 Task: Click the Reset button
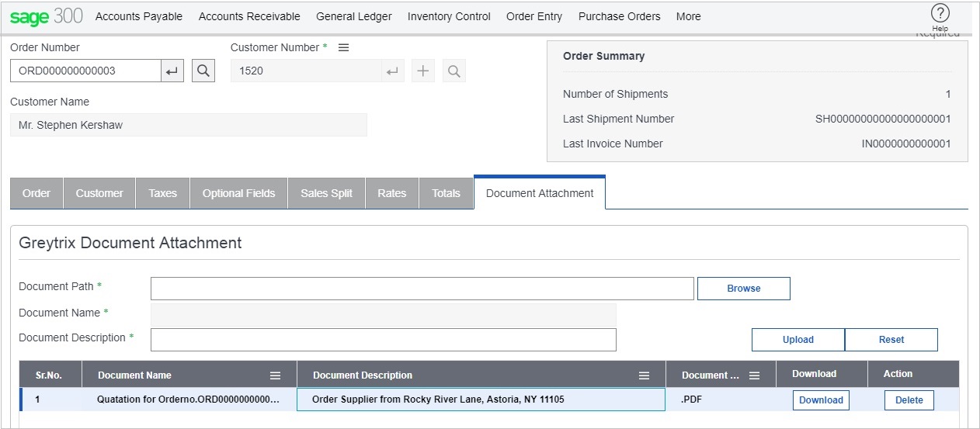pyautogui.click(x=891, y=340)
